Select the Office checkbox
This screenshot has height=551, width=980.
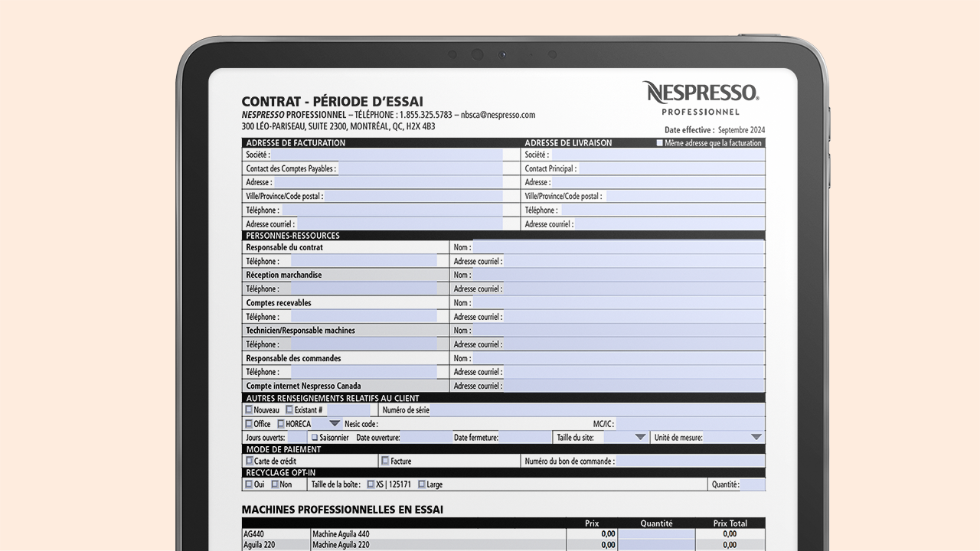click(x=249, y=423)
